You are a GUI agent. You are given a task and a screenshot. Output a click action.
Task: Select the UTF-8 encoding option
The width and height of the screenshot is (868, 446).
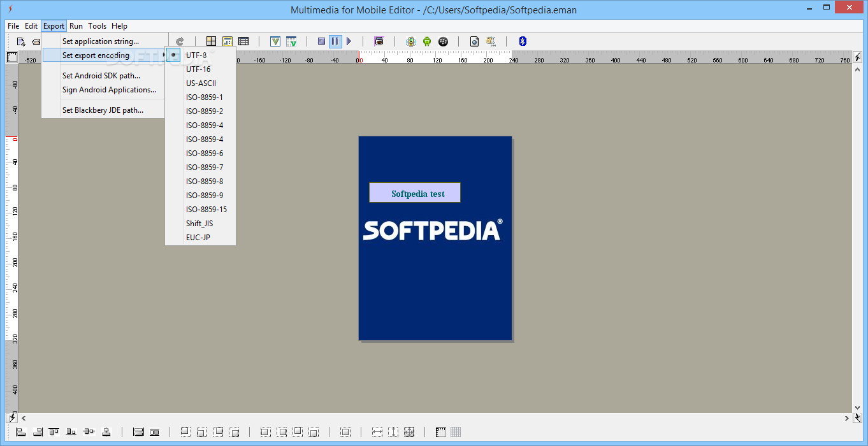pos(201,55)
